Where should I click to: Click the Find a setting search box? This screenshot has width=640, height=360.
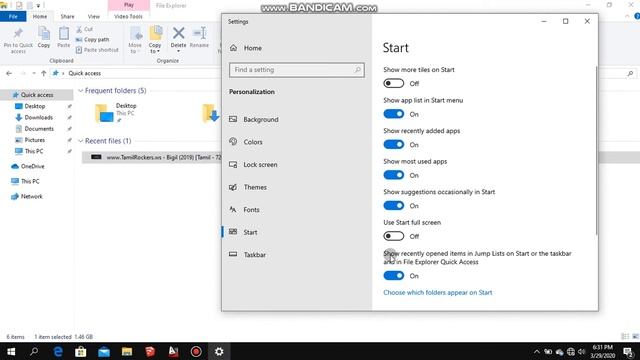pyautogui.click(x=297, y=70)
